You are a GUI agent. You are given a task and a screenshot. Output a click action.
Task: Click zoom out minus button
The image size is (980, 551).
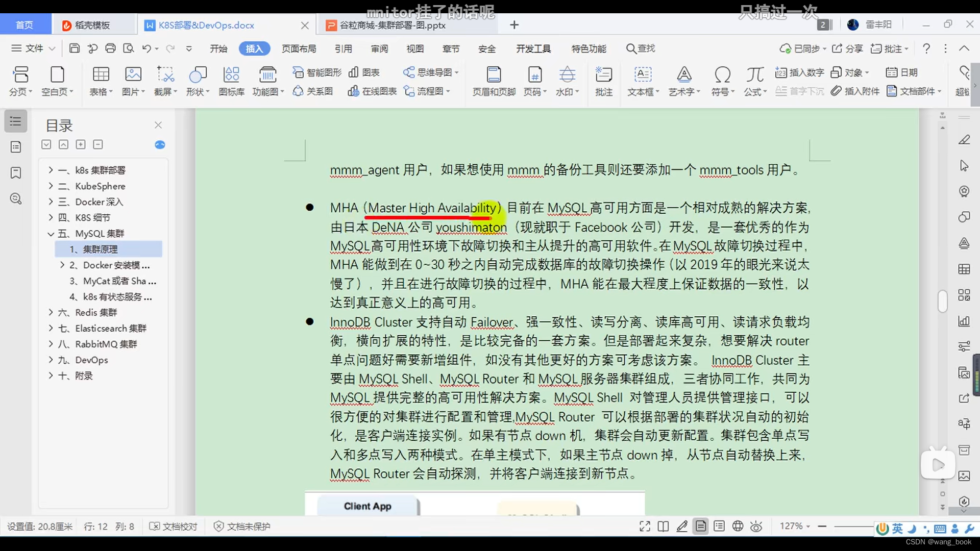(822, 526)
